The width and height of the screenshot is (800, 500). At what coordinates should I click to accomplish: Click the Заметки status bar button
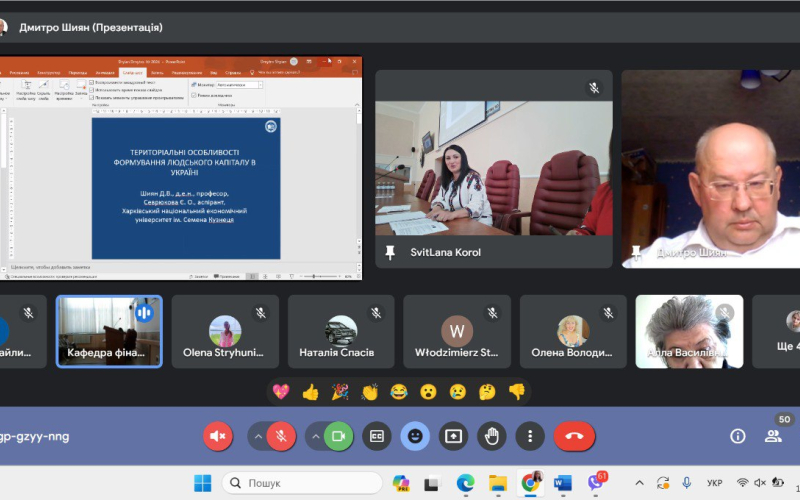[198, 277]
